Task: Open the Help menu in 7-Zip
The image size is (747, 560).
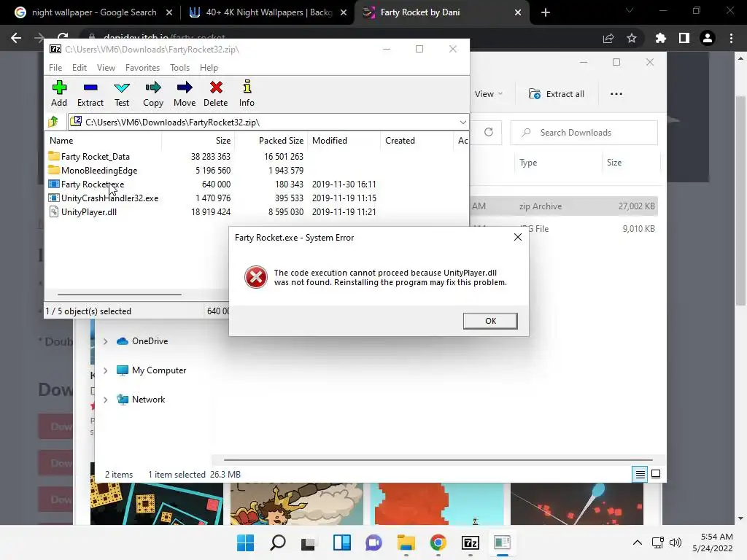Action: point(209,68)
